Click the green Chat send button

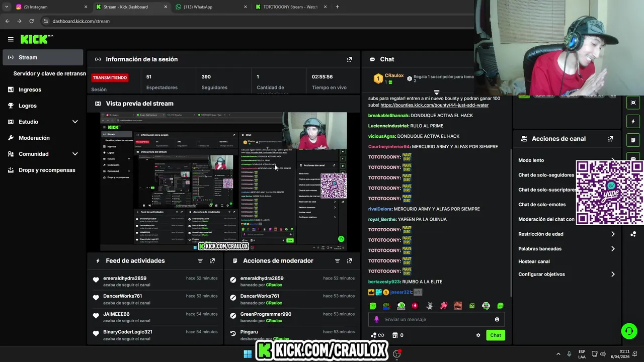(x=496, y=335)
